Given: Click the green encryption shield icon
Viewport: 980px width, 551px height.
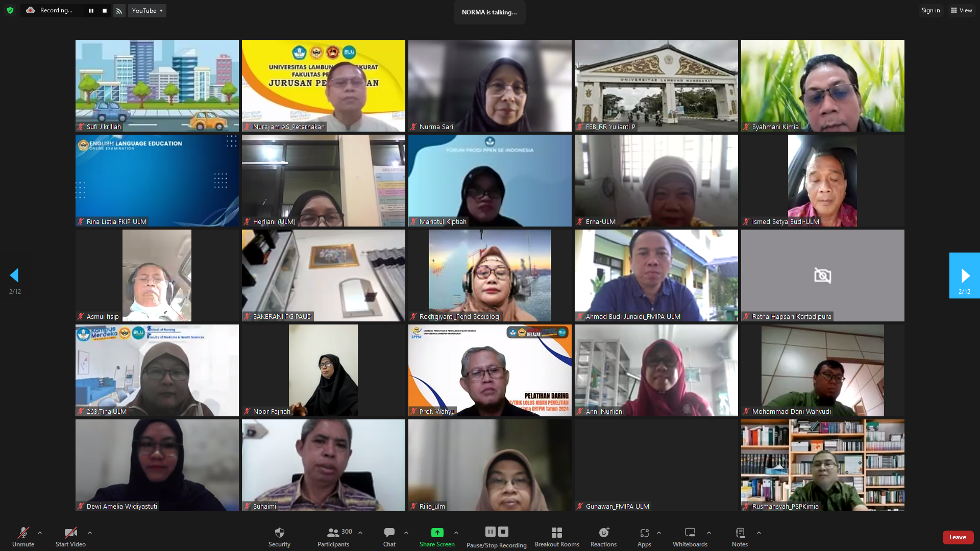Looking at the screenshot, I should pyautogui.click(x=10, y=10).
